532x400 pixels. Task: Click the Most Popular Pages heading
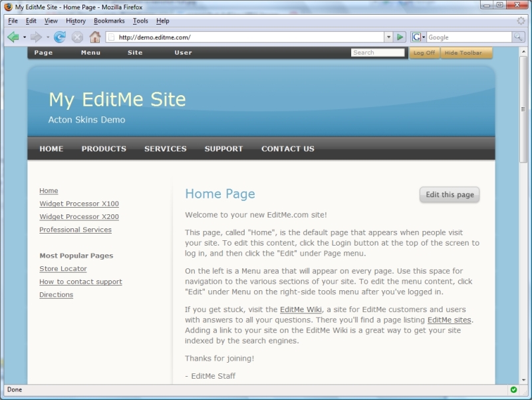[x=76, y=256]
